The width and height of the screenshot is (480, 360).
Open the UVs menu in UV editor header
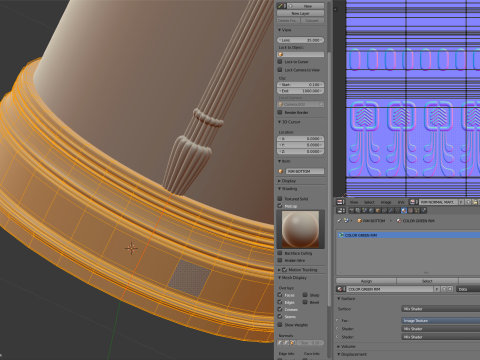tap(401, 202)
